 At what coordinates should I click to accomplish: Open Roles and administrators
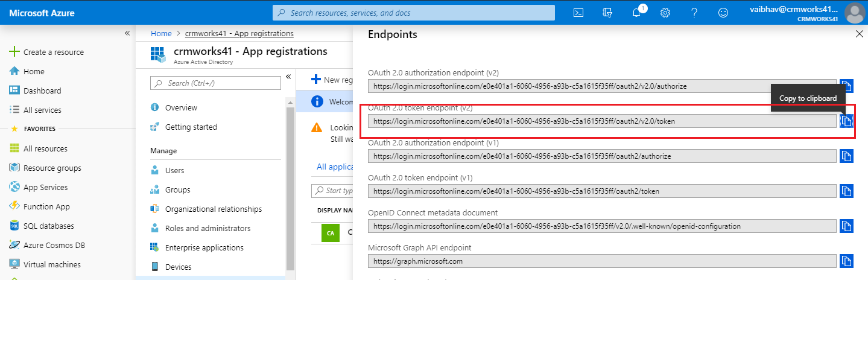point(200,228)
